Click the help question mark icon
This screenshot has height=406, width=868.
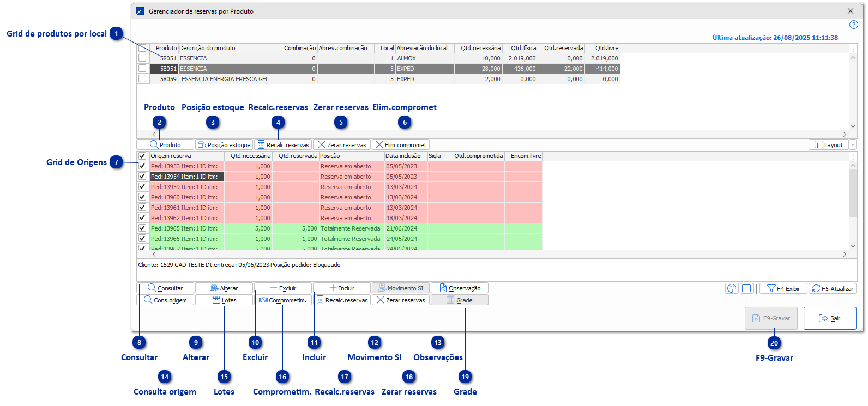tap(854, 25)
